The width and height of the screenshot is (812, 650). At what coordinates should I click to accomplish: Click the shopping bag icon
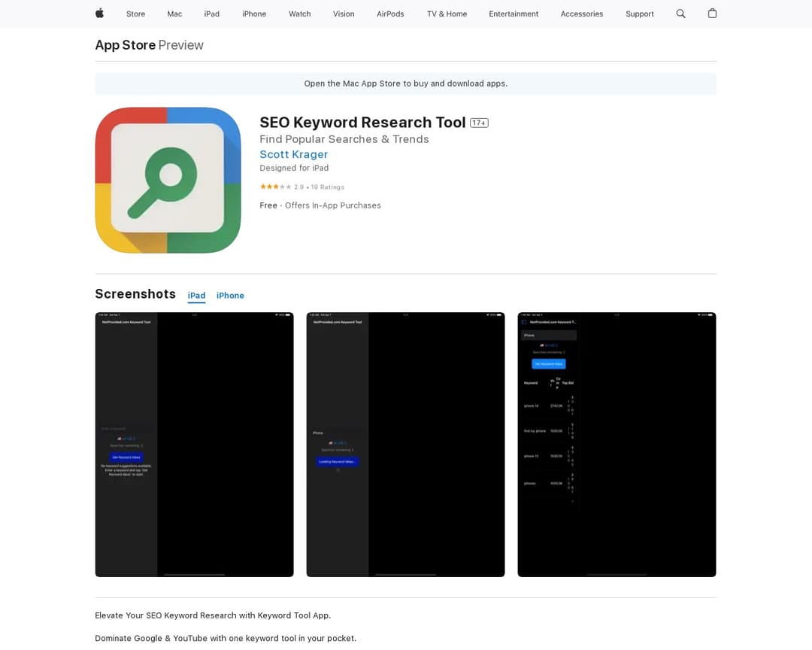tap(712, 14)
